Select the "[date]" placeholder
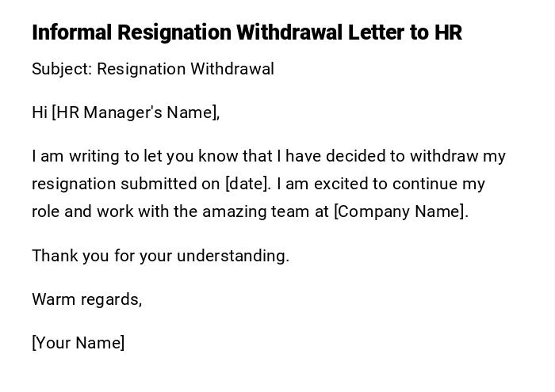555x392 pixels. point(247,184)
